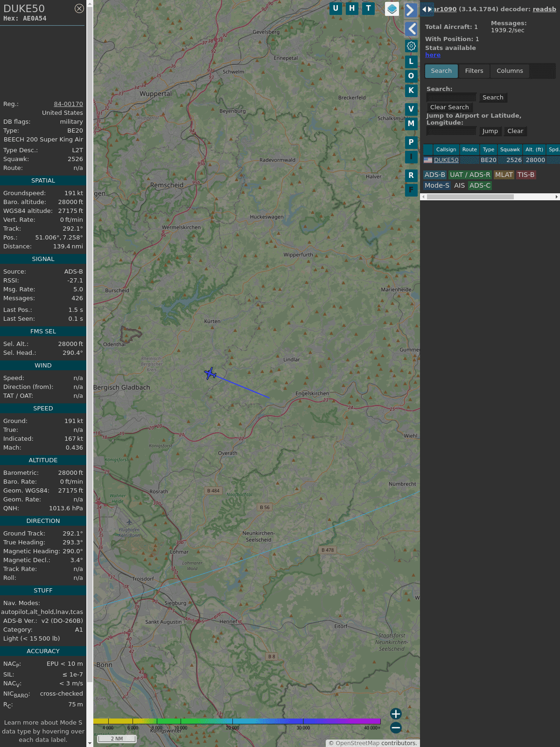
Task: Click the DUKE50 callsign title heading
Action: tap(24, 8)
